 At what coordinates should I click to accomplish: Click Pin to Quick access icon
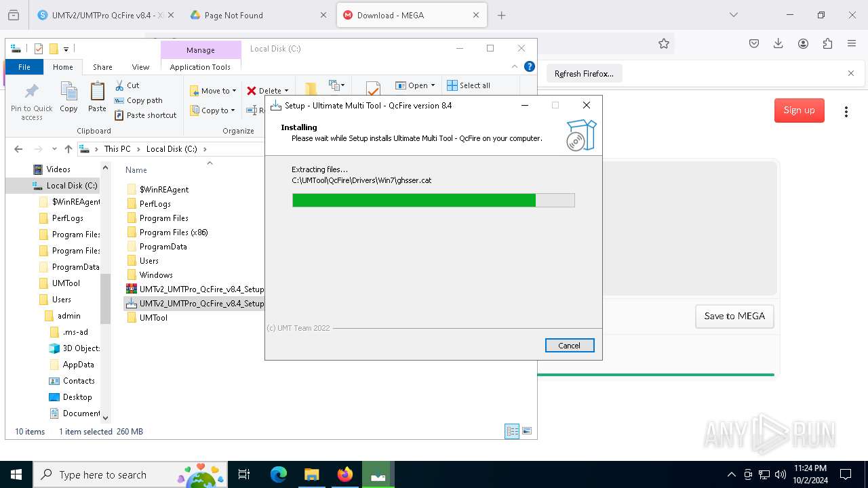[31, 102]
